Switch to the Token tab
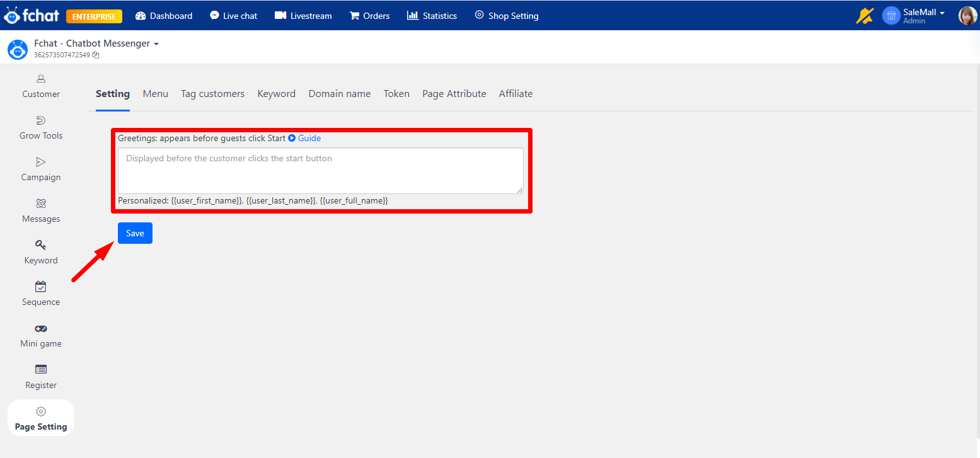Image resolution: width=980 pixels, height=458 pixels. [x=396, y=94]
